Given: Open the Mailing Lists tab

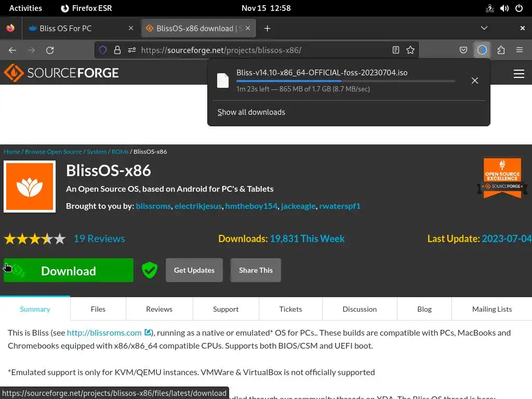Looking at the screenshot, I should 492,309.
